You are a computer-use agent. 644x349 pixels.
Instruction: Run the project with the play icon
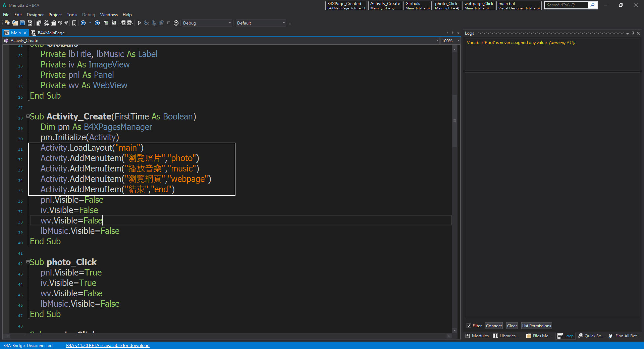(140, 23)
